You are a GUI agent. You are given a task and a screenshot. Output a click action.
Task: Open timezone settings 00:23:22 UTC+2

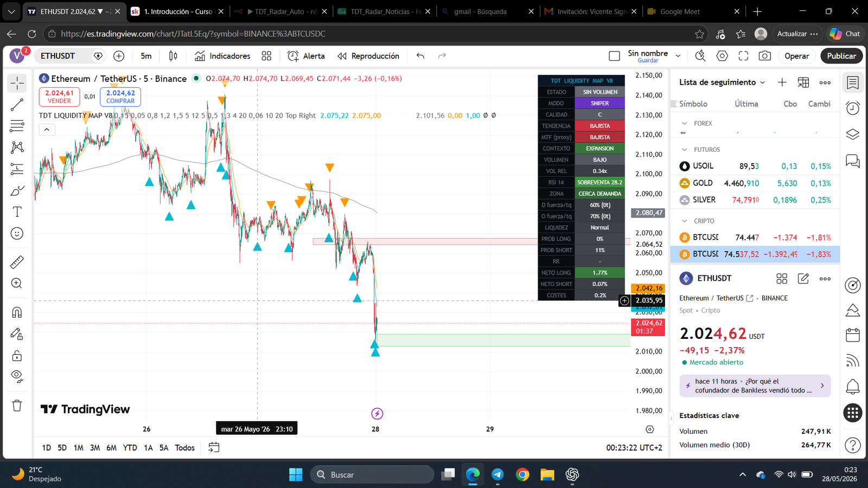[634, 448]
